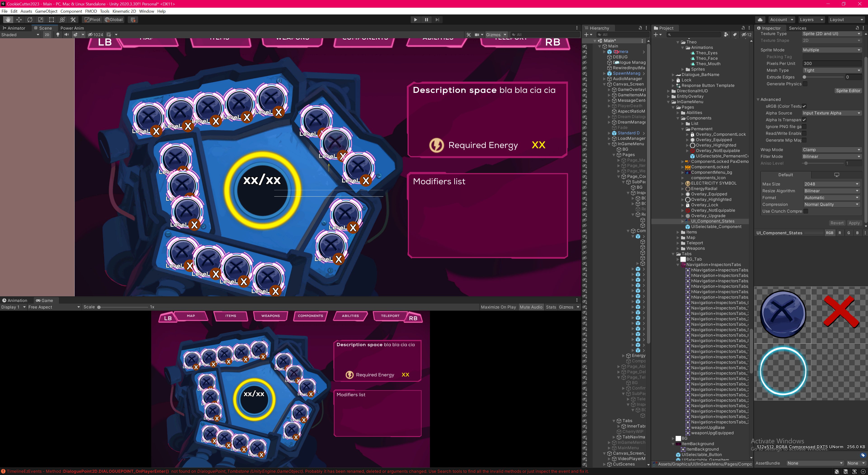
Task: Toggle scene lighting bulb icon
Action: [58, 35]
